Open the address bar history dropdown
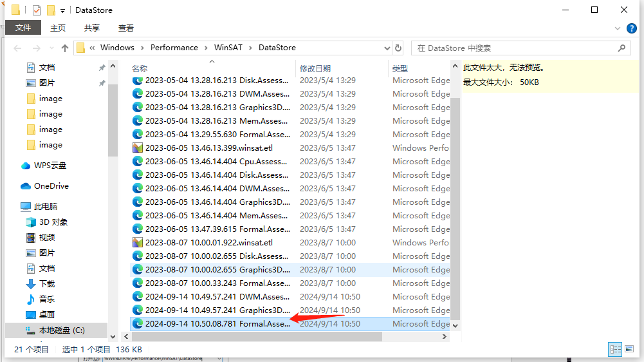 pos(387,48)
